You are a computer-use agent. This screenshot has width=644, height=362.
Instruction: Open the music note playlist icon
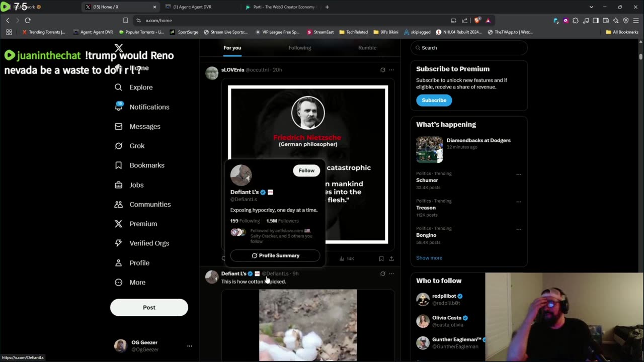click(586, 21)
